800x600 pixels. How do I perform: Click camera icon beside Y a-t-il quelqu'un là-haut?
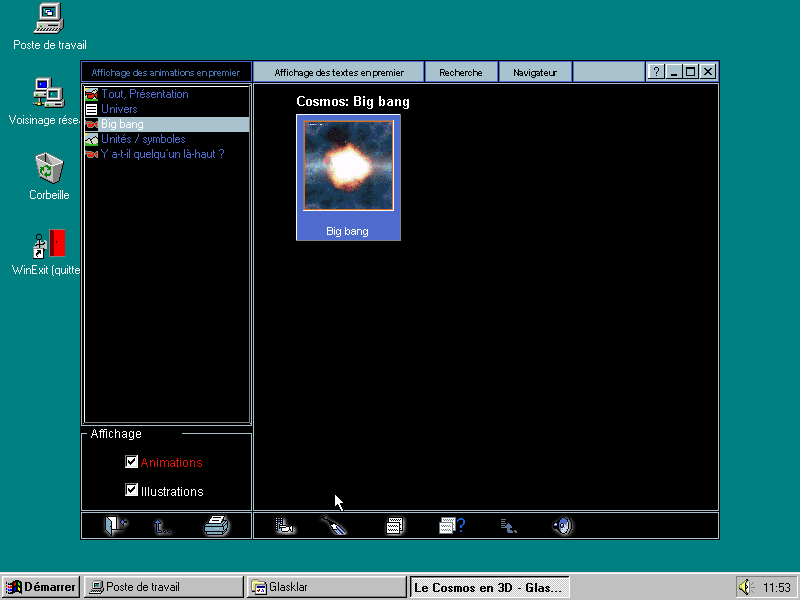[91, 154]
